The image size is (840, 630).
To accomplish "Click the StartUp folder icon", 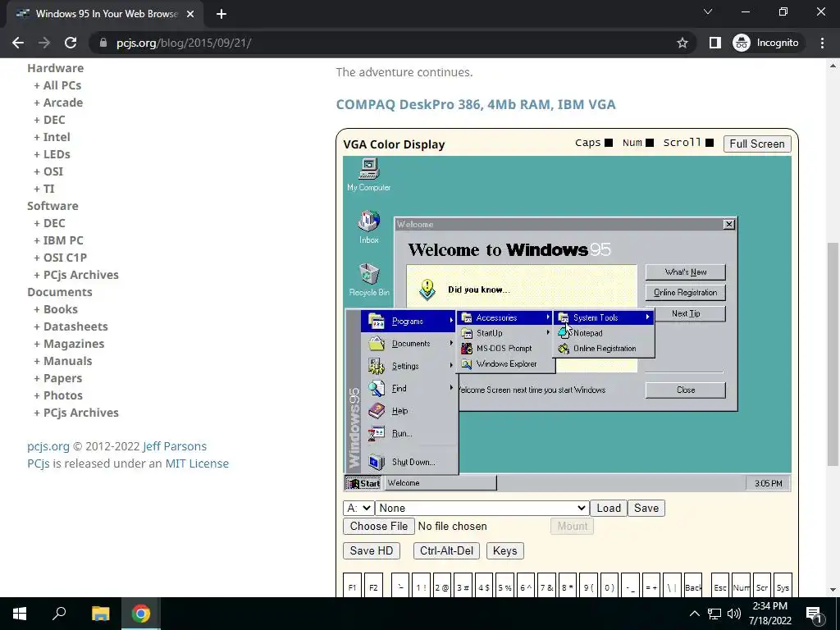I will point(467,333).
